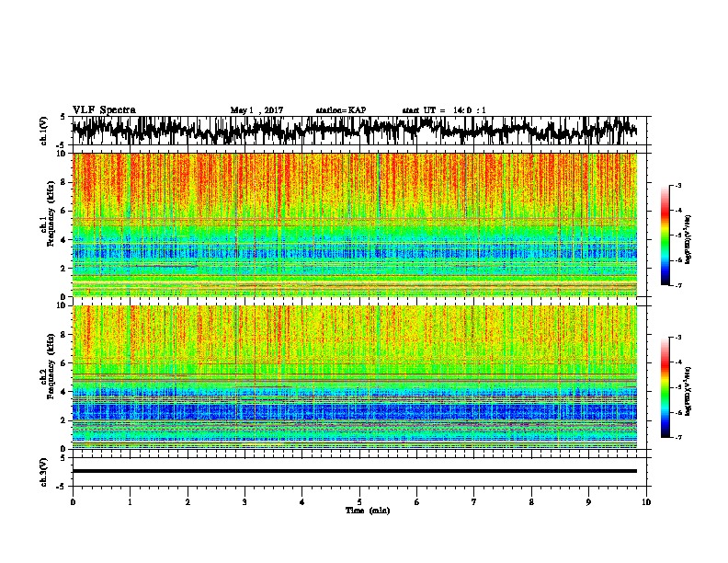Viewport: 728px width, 563px height.
Task: Click the "station=KAP" header label
Action: coord(341,110)
